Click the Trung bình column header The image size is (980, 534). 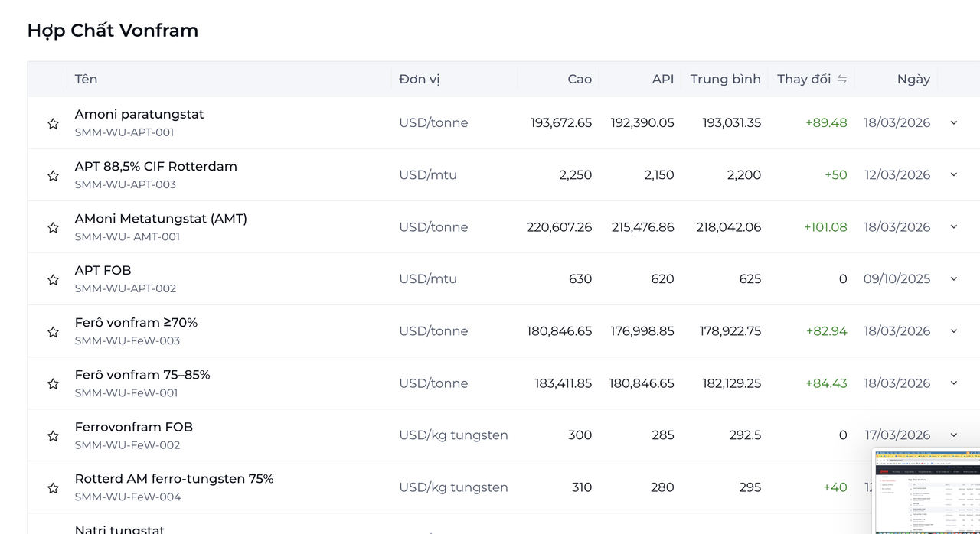pyautogui.click(x=725, y=79)
